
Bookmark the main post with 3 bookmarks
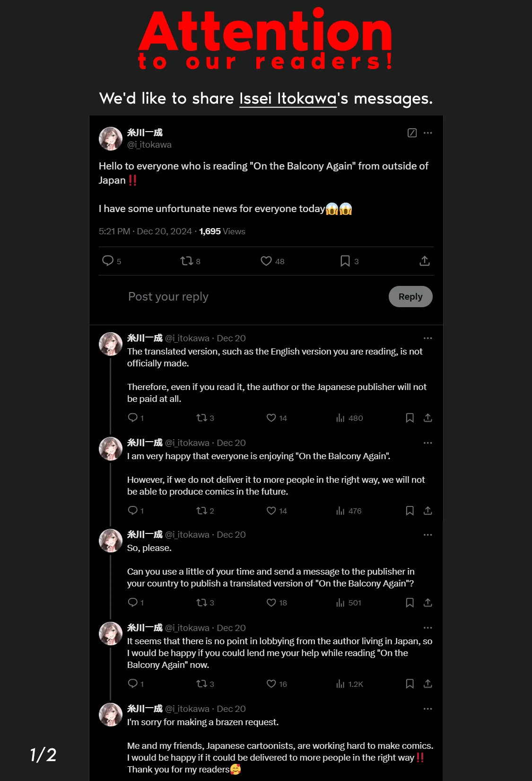[x=345, y=261]
